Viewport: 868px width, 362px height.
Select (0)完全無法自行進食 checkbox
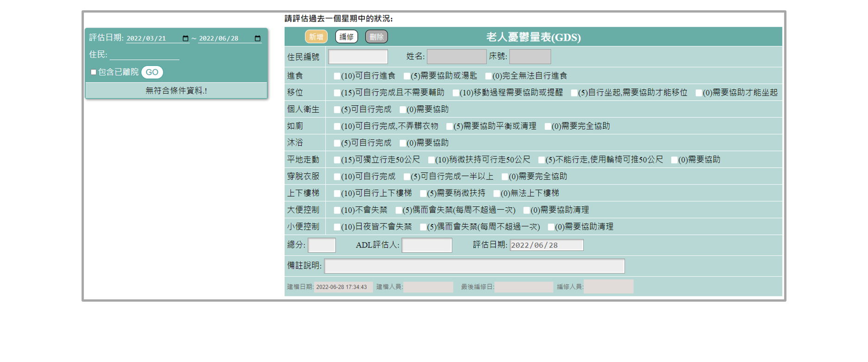pos(488,76)
